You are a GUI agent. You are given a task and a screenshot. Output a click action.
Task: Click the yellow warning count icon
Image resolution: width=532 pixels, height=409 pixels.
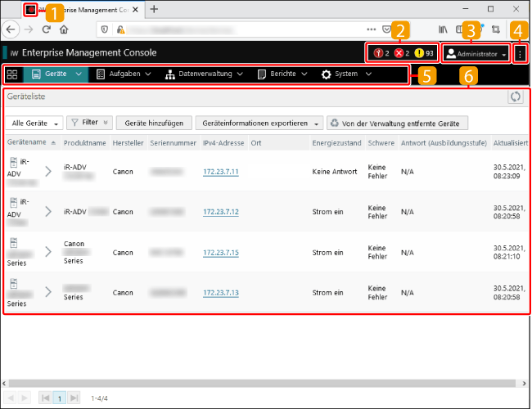click(x=418, y=53)
